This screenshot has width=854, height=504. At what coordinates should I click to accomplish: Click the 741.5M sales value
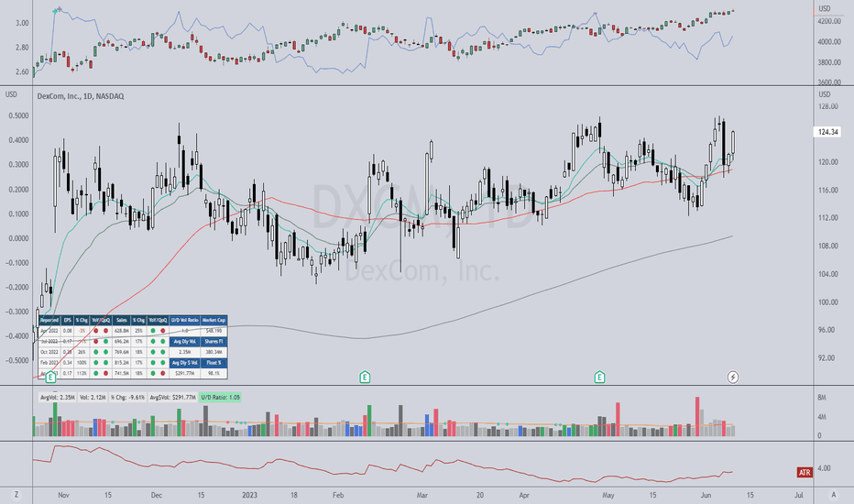click(122, 373)
